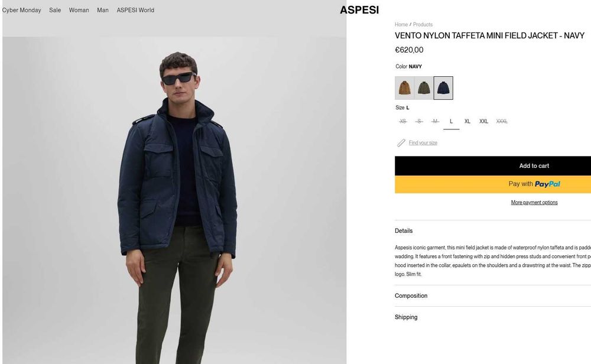Image resolution: width=591 pixels, height=364 pixels.
Task: Click the Home breadcrumb link
Action: (401, 25)
